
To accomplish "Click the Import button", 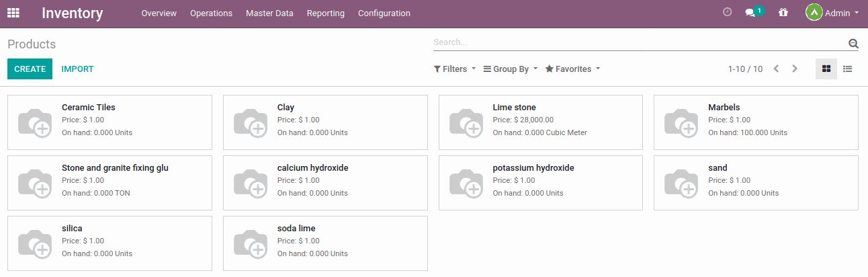I will (x=77, y=69).
